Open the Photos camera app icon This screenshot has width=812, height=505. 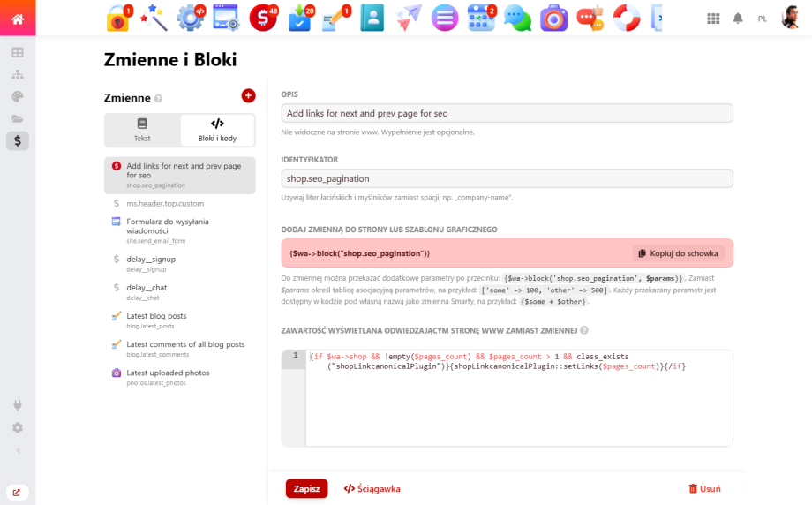pyautogui.click(x=553, y=19)
